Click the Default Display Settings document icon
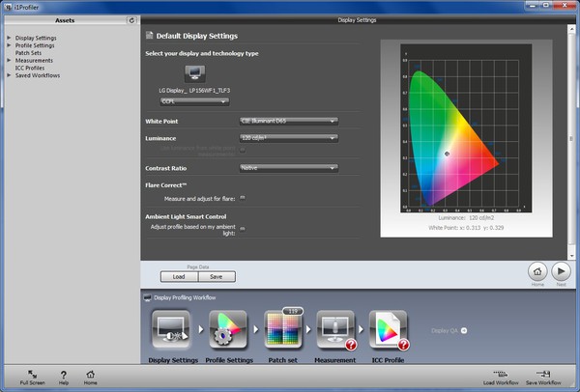Screen dimensions: 580x392 (149, 36)
